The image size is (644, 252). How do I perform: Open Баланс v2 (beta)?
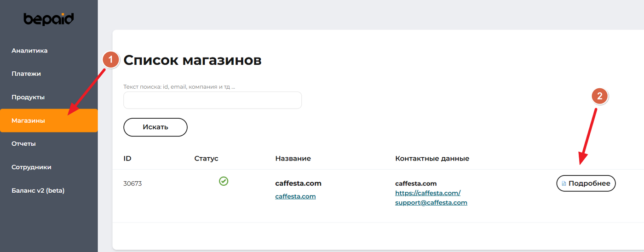point(38,190)
